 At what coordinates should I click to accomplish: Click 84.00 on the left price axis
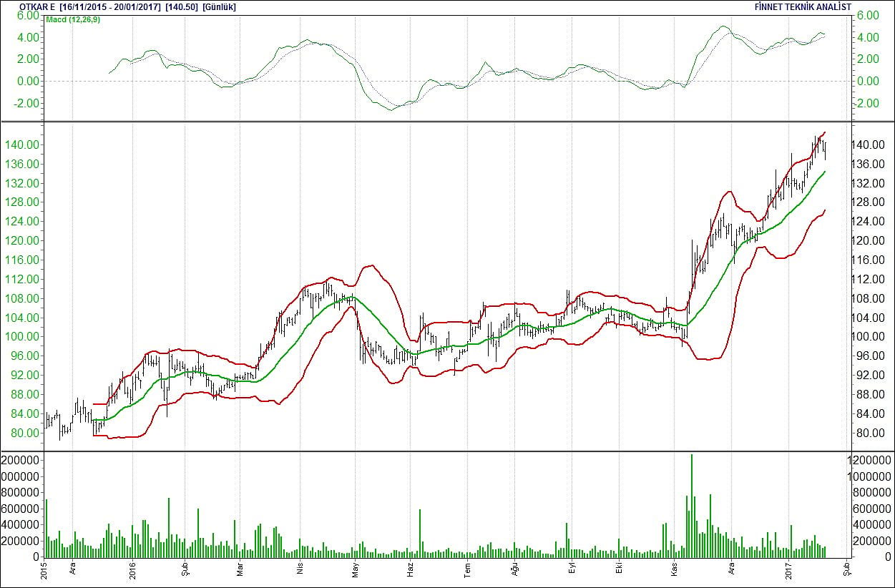coord(26,413)
